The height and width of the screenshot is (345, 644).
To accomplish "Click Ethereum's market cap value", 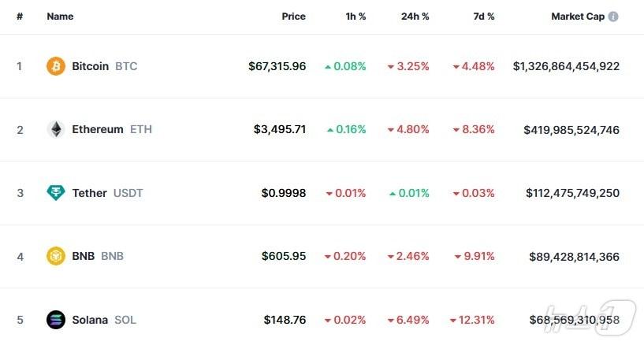I will pyautogui.click(x=571, y=129).
